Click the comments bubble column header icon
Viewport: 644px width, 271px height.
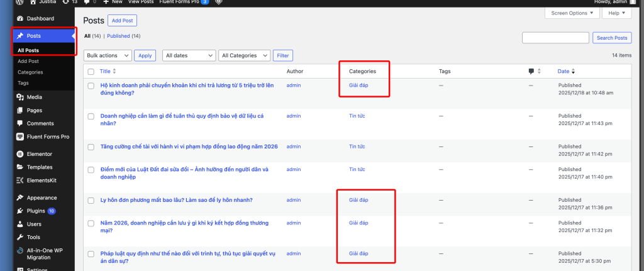[x=531, y=72]
